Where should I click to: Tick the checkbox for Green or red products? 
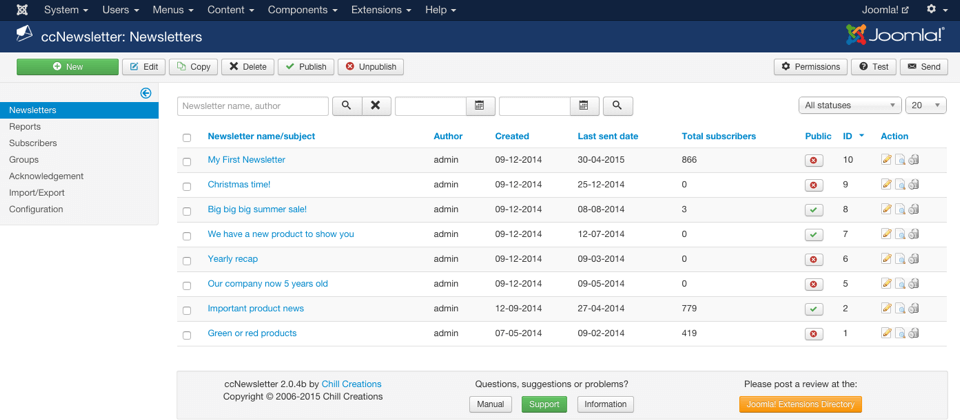tap(187, 335)
